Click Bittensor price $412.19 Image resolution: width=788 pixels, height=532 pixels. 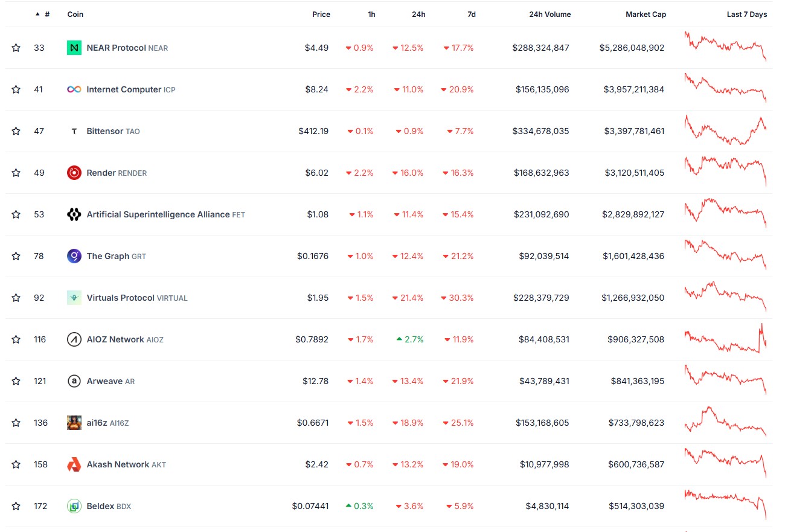313,131
